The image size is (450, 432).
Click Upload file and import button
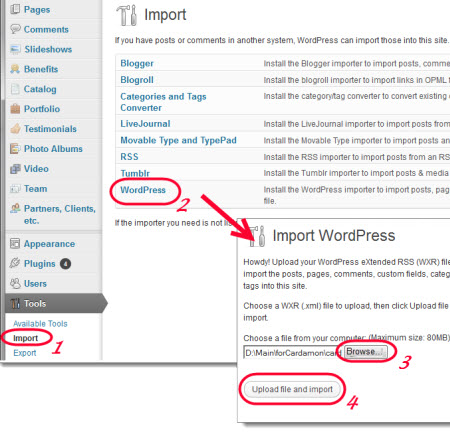click(x=292, y=389)
